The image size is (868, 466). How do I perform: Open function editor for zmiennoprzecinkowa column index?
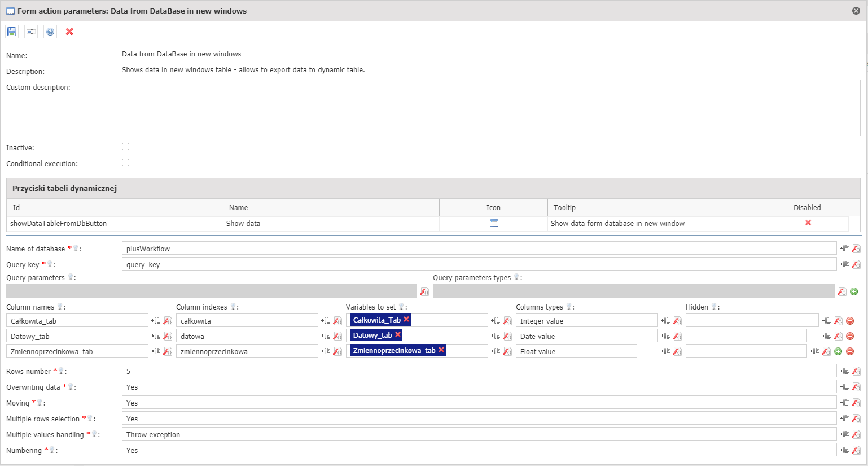pyautogui.click(x=337, y=351)
